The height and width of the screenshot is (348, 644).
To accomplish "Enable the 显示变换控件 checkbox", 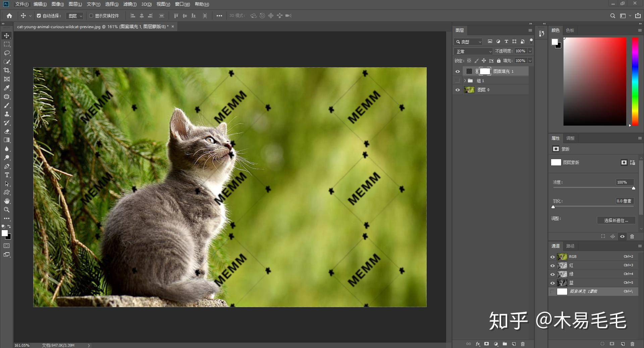I will (x=91, y=16).
